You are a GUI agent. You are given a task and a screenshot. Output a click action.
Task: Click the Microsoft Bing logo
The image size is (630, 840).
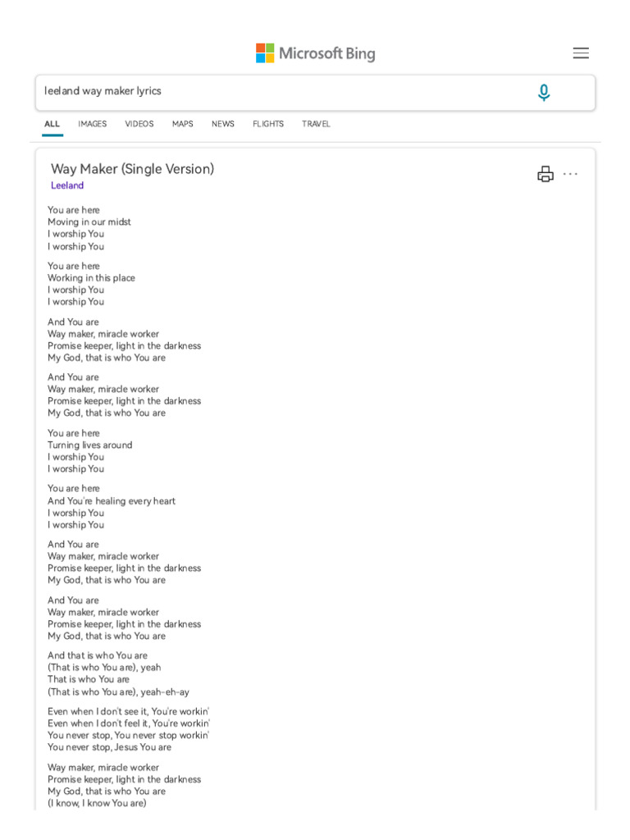click(x=315, y=53)
